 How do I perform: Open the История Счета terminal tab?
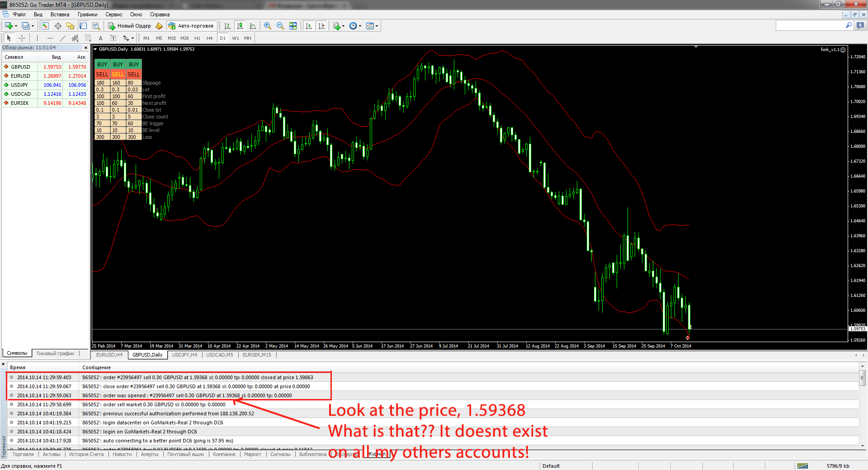tap(86, 454)
